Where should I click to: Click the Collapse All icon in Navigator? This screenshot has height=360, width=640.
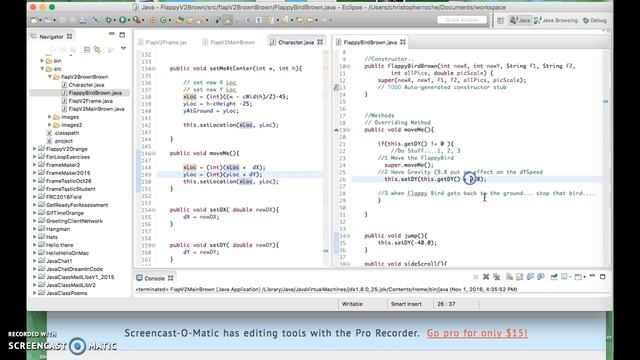click(87, 50)
